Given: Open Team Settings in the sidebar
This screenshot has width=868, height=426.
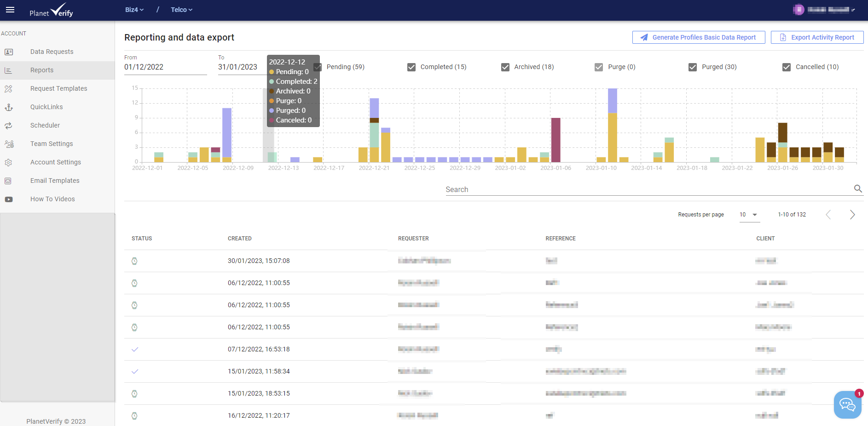Looking at the screenshot, I should coord(57,144).
